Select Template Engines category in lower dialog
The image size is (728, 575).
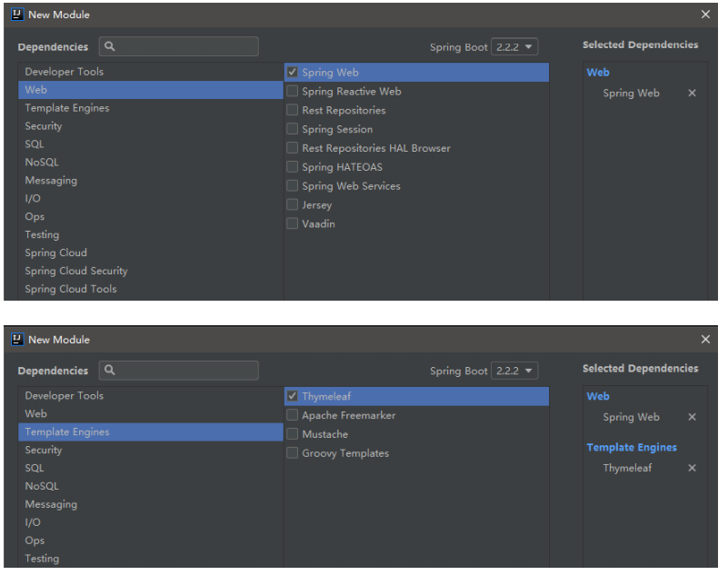151,431
